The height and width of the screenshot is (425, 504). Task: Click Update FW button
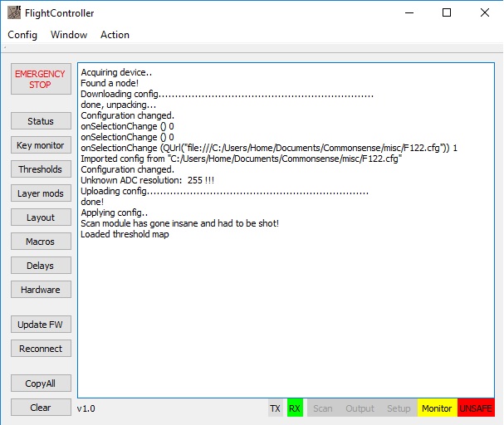coord(41,325)
